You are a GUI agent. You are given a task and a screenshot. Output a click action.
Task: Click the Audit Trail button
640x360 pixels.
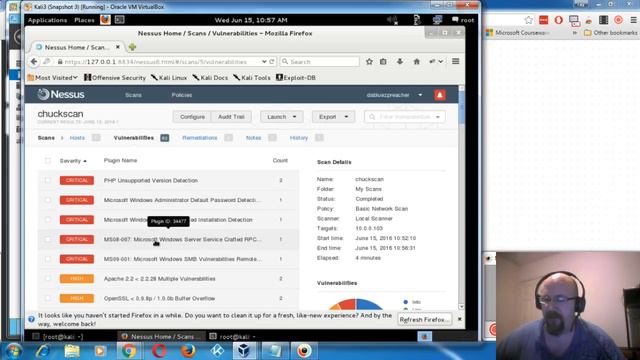point(231,117)
